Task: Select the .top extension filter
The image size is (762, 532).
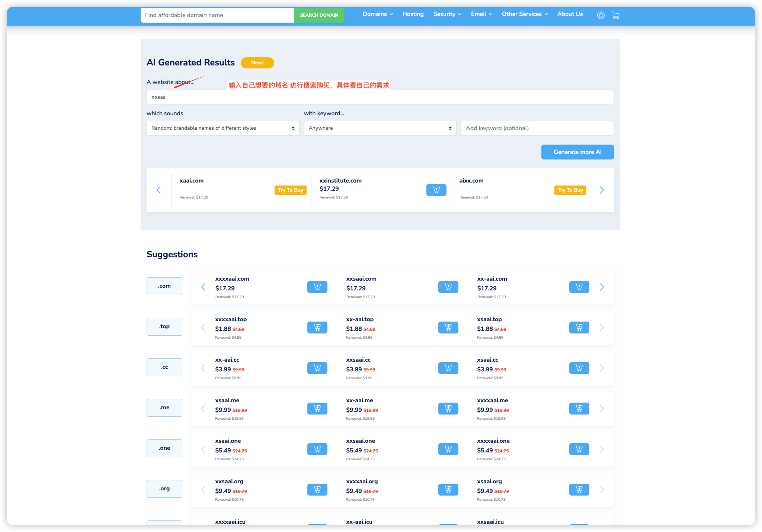Action: tap(164, 327)
